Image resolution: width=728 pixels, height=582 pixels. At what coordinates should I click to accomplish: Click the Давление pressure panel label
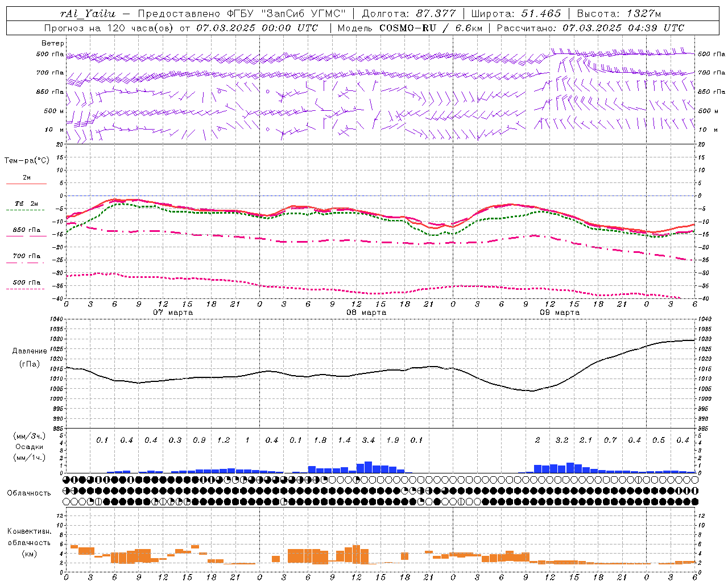click(30, 351)
